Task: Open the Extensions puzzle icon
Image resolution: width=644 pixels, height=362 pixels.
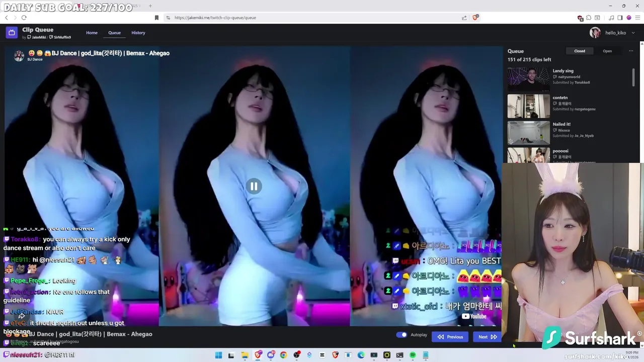Action: 589,18
